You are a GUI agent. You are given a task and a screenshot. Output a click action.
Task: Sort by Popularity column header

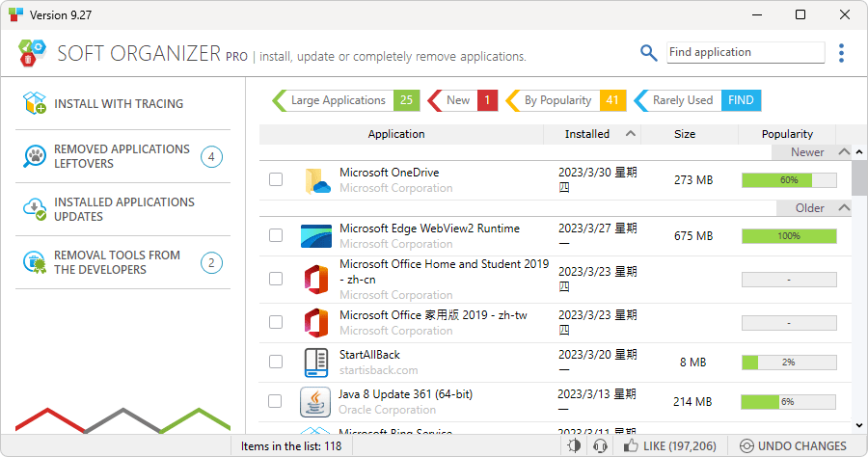point(787,134)
